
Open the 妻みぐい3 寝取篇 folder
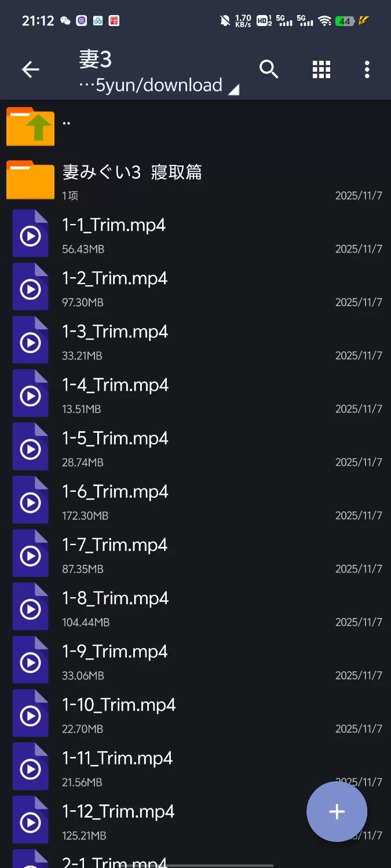[132, 172]
